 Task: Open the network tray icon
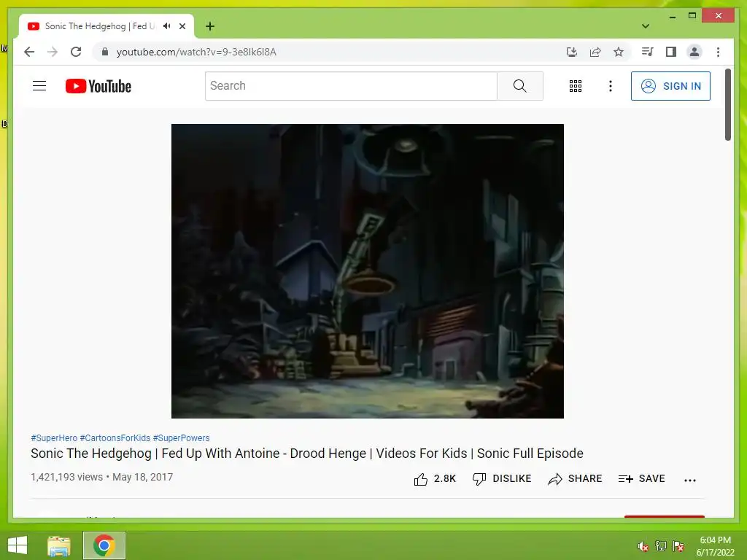[661, 545]
